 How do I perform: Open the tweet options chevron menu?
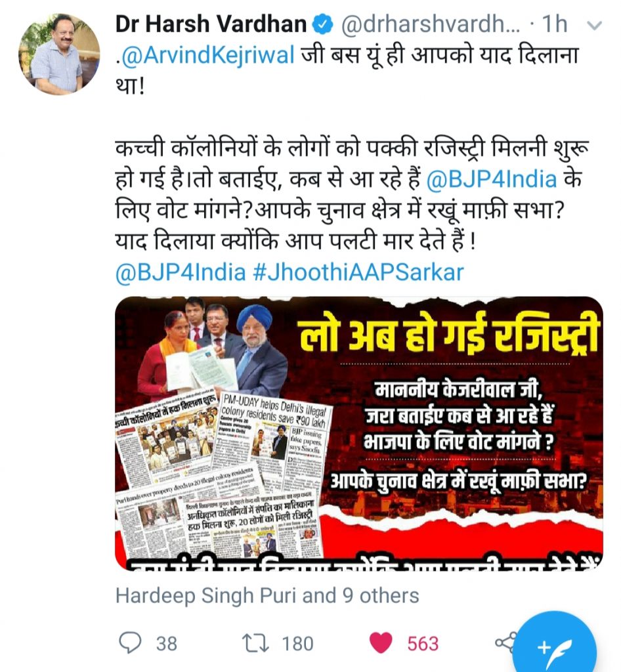pos(594,26)
